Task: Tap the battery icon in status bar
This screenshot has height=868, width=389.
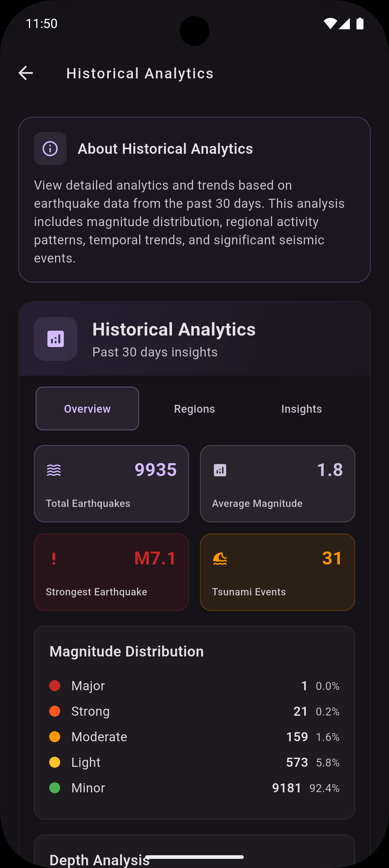Action: click(x=360, y=24)
